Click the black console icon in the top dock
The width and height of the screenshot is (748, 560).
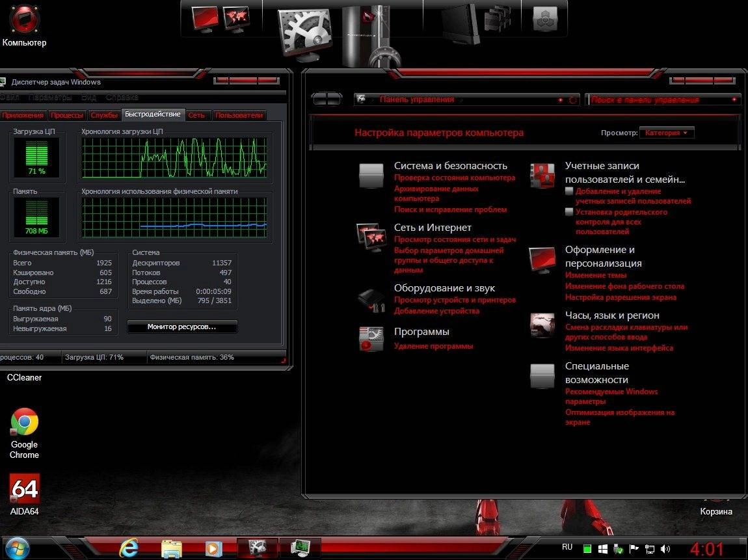tap(460, 24)
